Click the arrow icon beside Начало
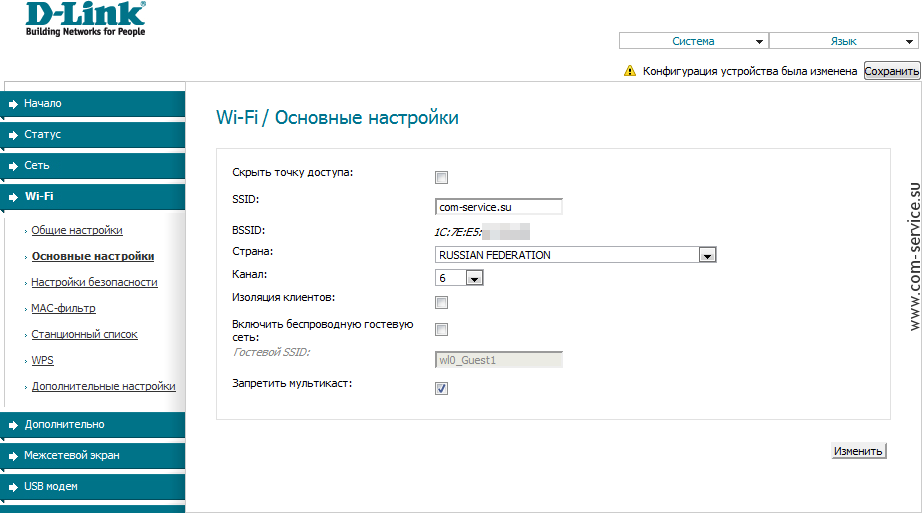Image resolution: width=922 pixels, height=513 pixels. point(13,104)
